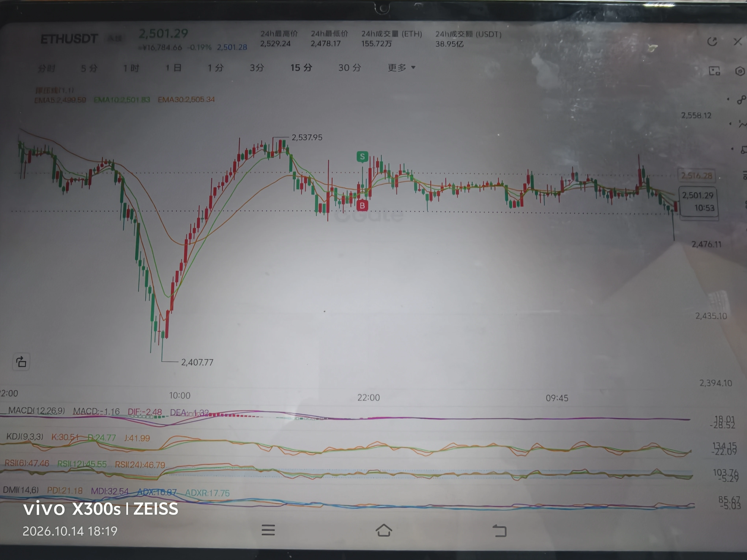
Task: Switch to 分时 time-line tab
Action: [x=47, y=68]
